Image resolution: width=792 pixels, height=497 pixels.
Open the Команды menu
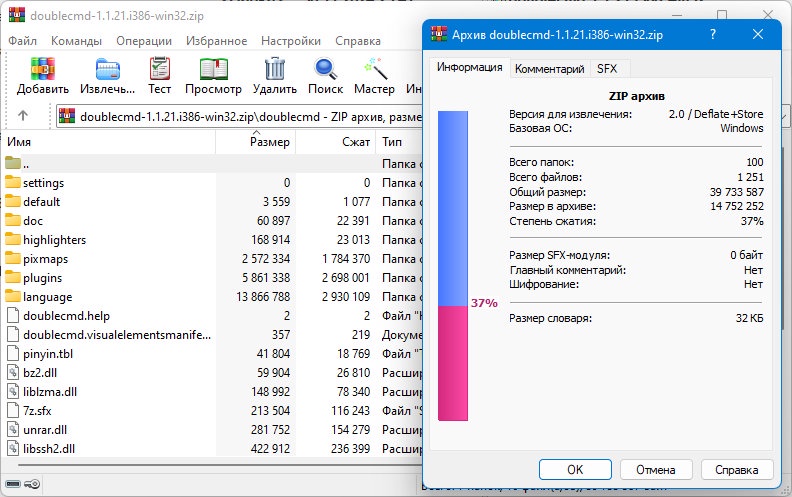coord(76,41)
